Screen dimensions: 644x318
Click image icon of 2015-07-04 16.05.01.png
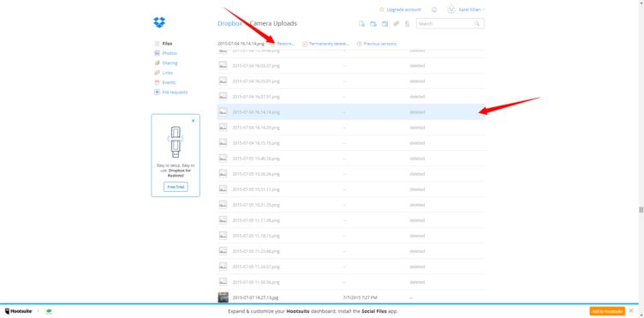coord(223,81)
